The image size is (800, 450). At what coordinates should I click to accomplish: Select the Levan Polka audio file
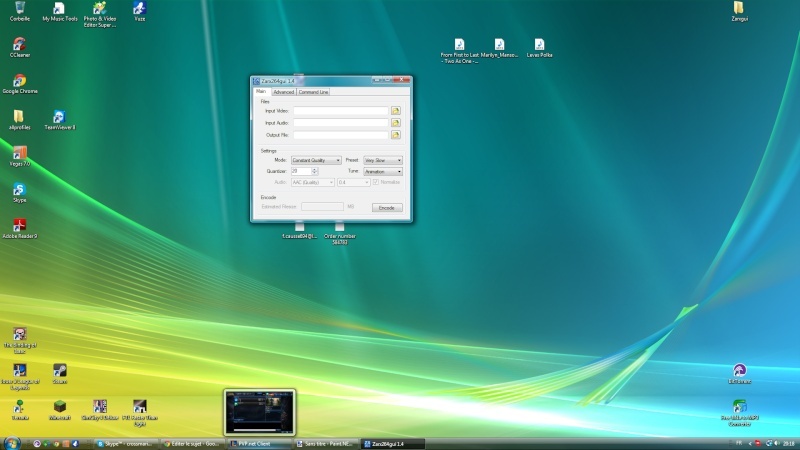pos(539,48)
